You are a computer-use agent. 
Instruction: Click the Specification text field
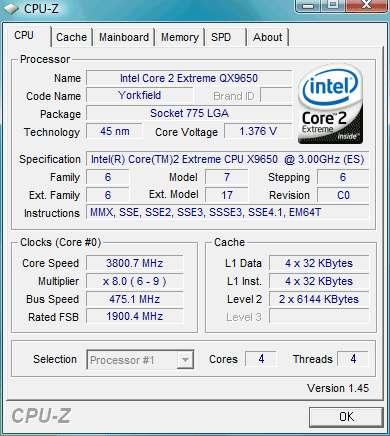click(x=228, y=159)
